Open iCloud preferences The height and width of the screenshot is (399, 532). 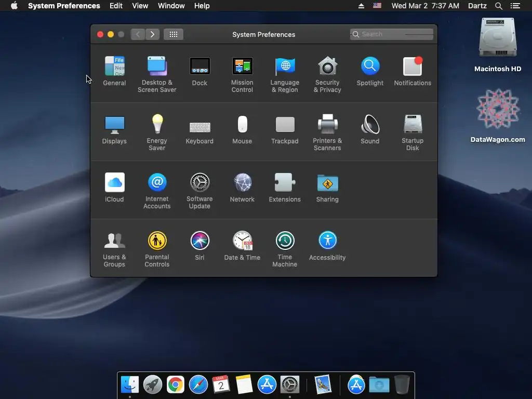coord(114,187)
